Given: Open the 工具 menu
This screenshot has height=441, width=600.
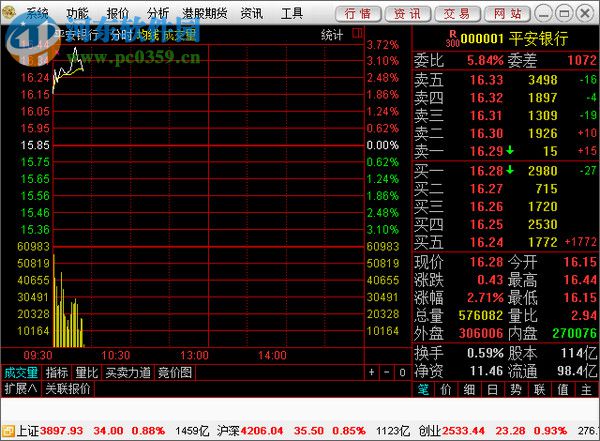Looking at the screenshot, I should coord(292,14).
